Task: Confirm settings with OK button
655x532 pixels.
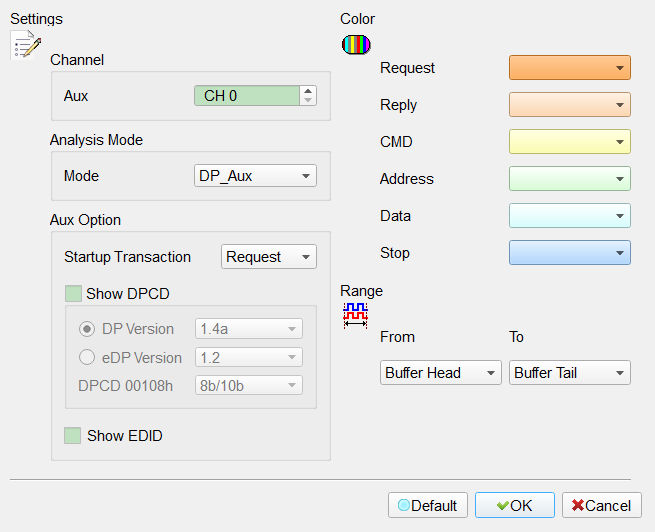Action: 515,505
